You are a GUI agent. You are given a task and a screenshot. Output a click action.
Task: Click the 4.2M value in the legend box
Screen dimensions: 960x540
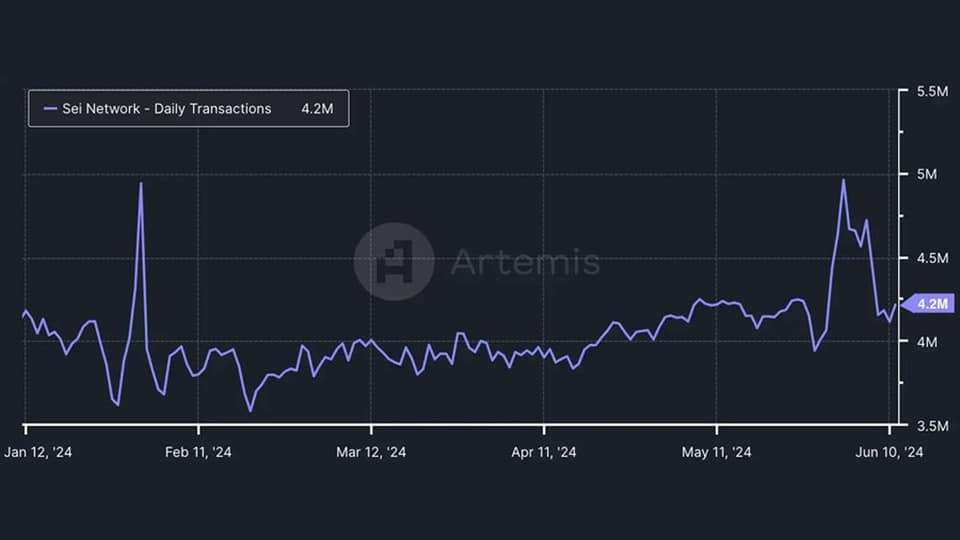[x=317, y=109]
